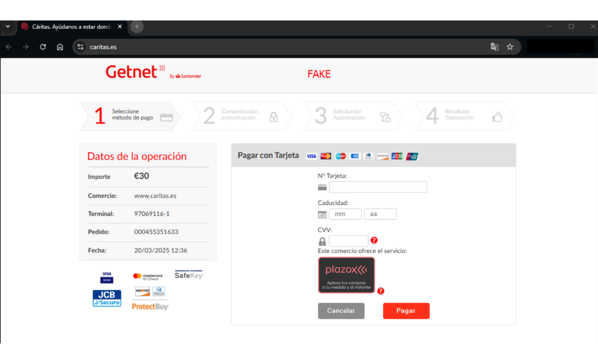The width and height of the screenshot is (598, 364).
Task: Click the JCB logo in card header
Action: click(x=397, y=156)
